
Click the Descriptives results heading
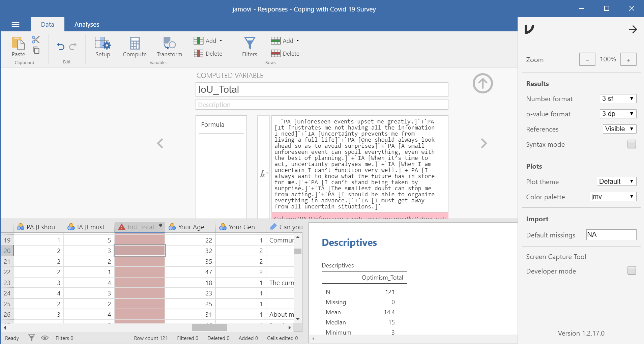[349, 242]
